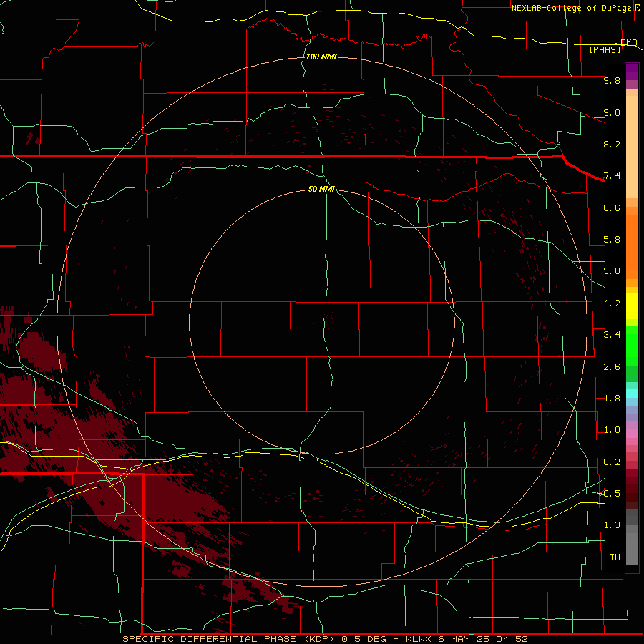The height and width of the screenshot is (644, 644).
Task: Pick the light peach segment of color bar
Action: click(632, 147)
